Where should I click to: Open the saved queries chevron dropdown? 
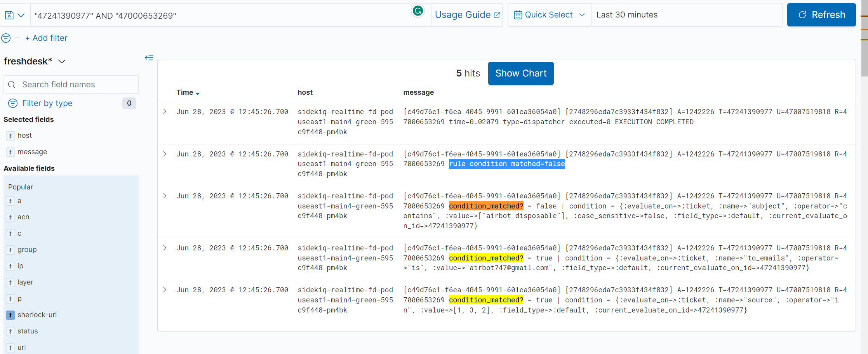(21, 15)
